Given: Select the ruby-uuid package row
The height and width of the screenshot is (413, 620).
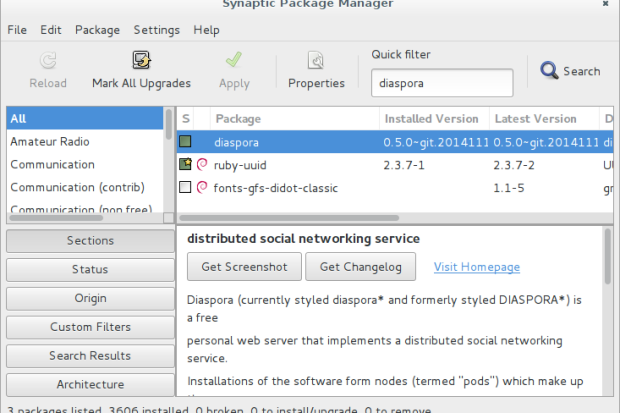Looking at the screenshot, I should coord(395,165).
